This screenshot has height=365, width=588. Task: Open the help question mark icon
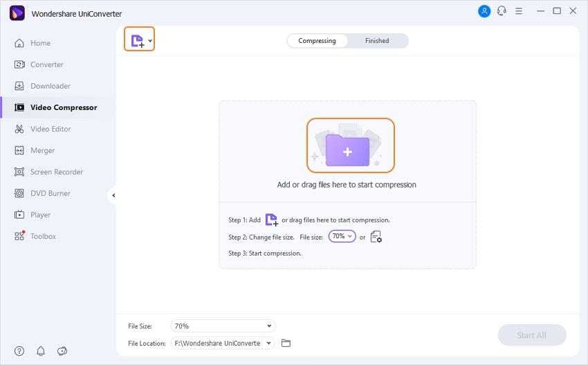pos(19,351)
